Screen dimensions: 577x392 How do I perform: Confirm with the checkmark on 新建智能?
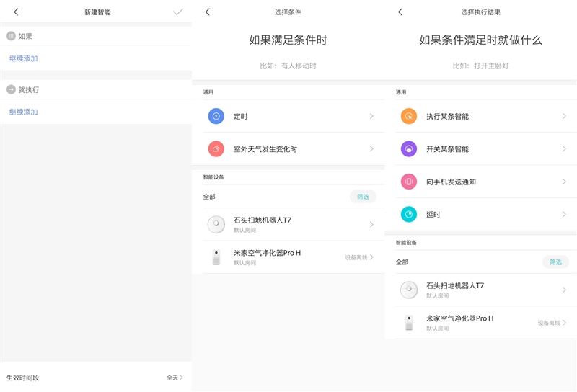pos(177,12)
